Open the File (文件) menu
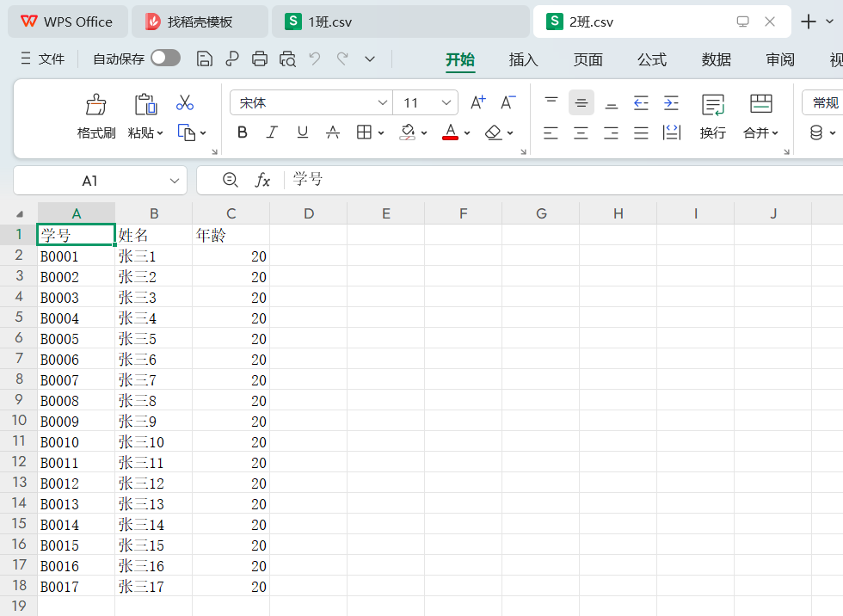Screen dimensions: 843x616 click(x=42, y=59)
